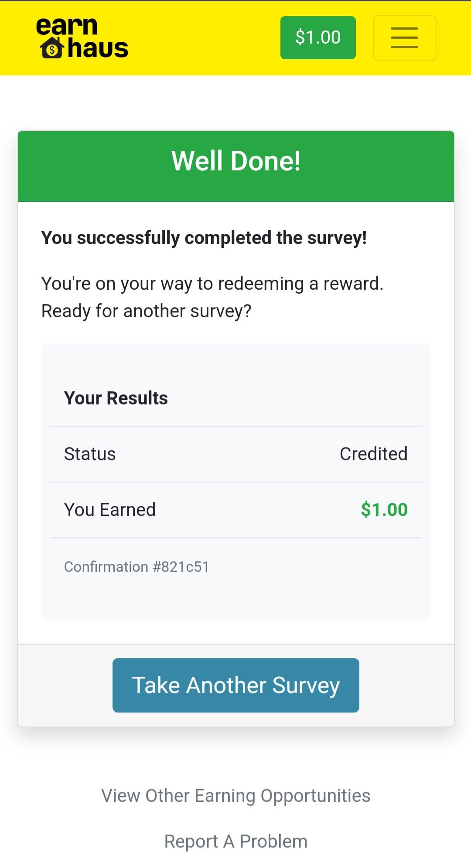This screenshot has width=471, height=868.
Task: Select the "You successfully completed the survey!" text
Action: tap(204, 238)
